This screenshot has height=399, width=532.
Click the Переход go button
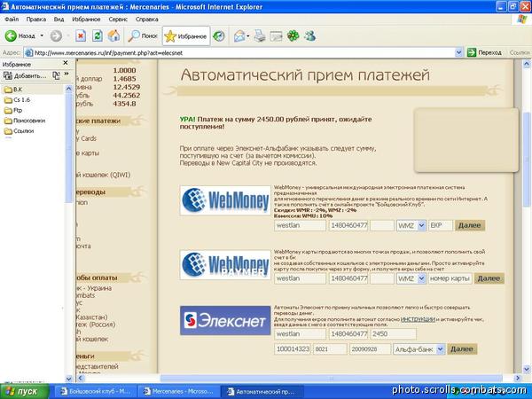[x=484, y=53]
